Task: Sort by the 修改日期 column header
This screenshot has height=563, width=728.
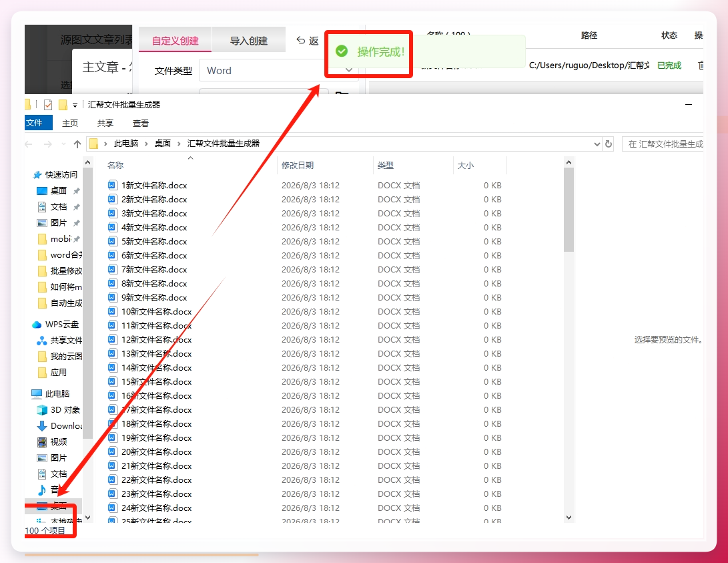Action: point(298,166)
